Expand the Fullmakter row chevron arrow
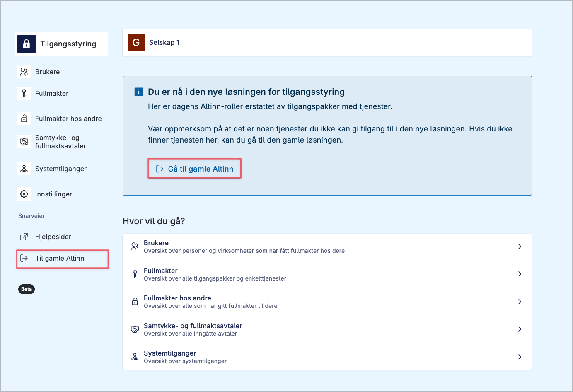Viewport: 573px width, 392px height. (x=520, y=274)
